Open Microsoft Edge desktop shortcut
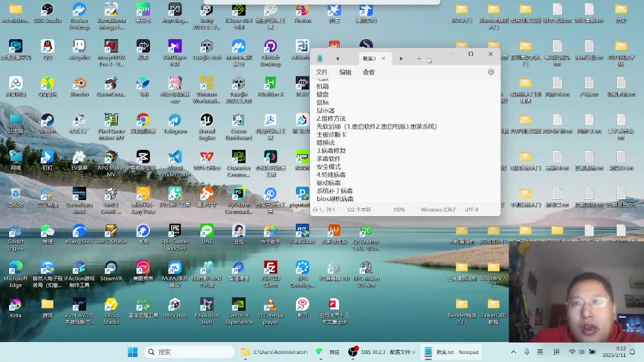The image size is (644, 362). pyautogui.click(x=16, y=275)
